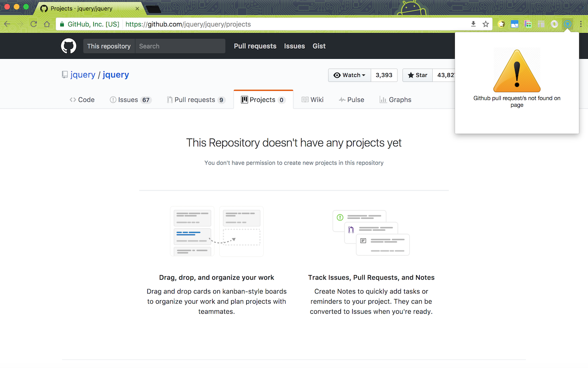Click the This repository search scope
Viewport: 588px width, 368px height.
click(109, 46)
